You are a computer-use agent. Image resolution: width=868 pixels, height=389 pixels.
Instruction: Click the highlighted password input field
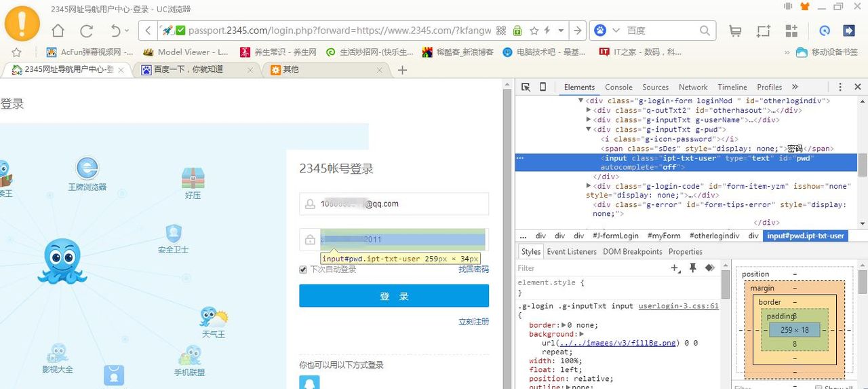point(403,240)
